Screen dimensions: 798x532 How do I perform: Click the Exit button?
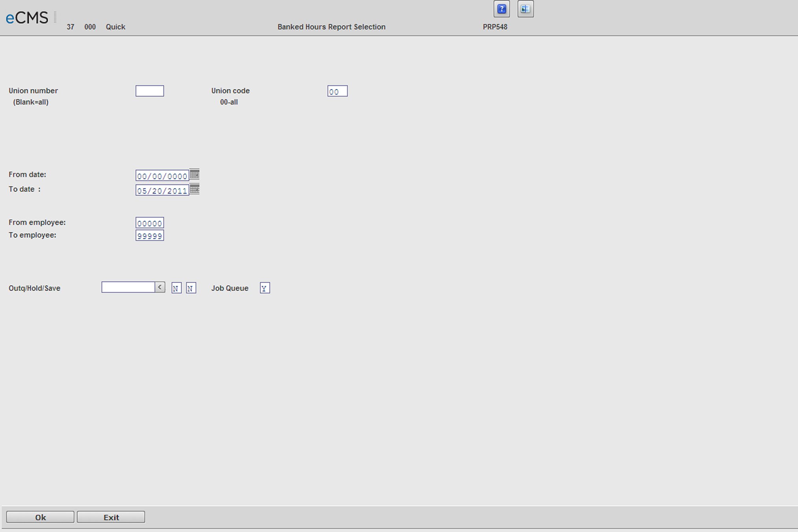point(111,517)
